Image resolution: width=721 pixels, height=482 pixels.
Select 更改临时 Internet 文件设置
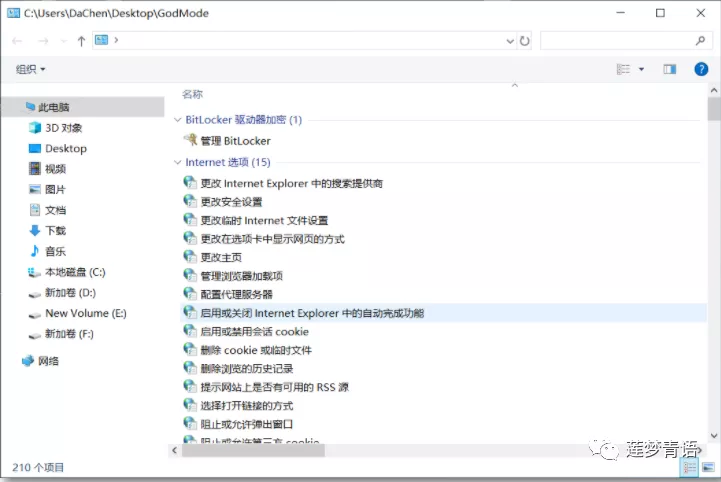coord(256,220)
